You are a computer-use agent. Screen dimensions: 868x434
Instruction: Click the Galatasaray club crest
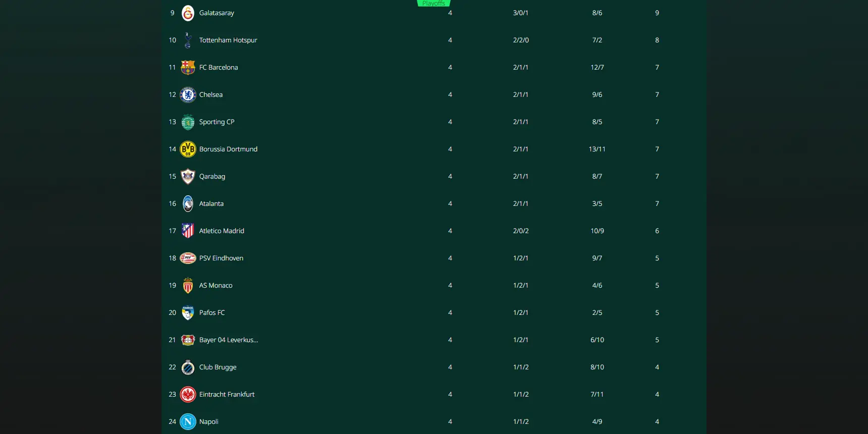point(188,13)
